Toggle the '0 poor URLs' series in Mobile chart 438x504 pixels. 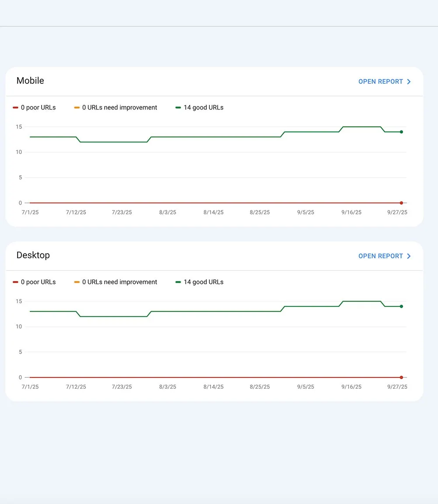click(34, 107)
